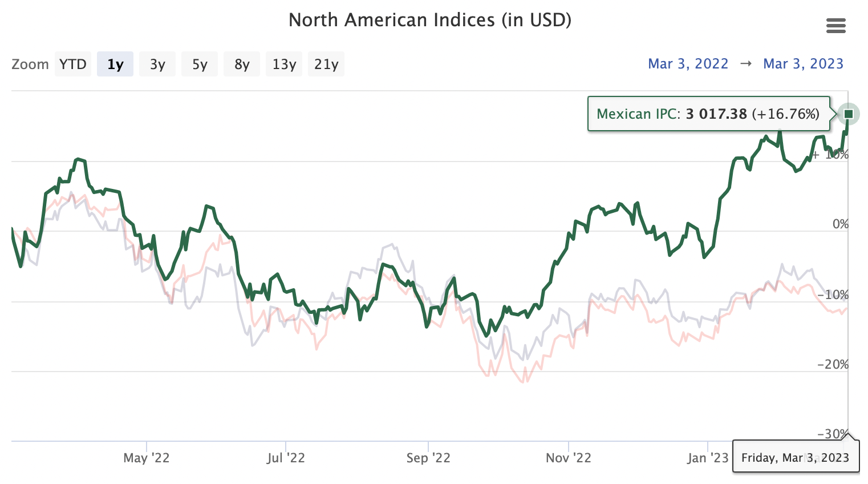The width and height of the screenshot is (868, 484).
Task: Click the Sep '22 axis label
Action: pos(428,458)
